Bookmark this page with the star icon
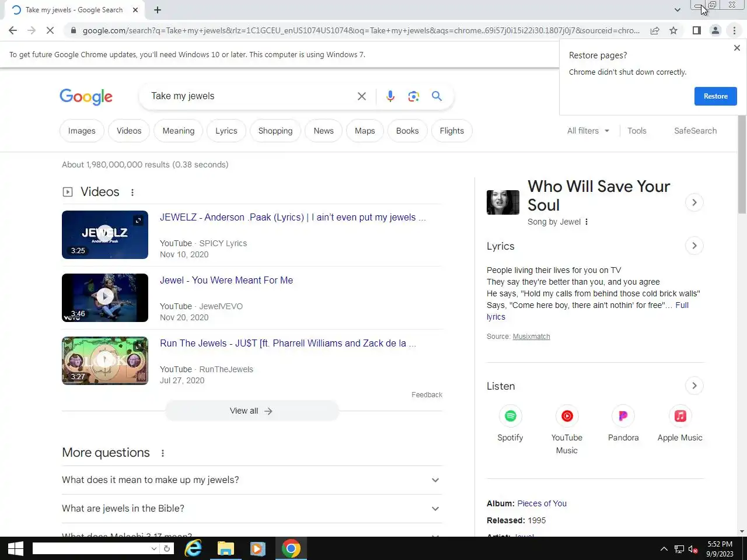Image resolution: width=747 pixels, height=560 pixels. point(673,30)
